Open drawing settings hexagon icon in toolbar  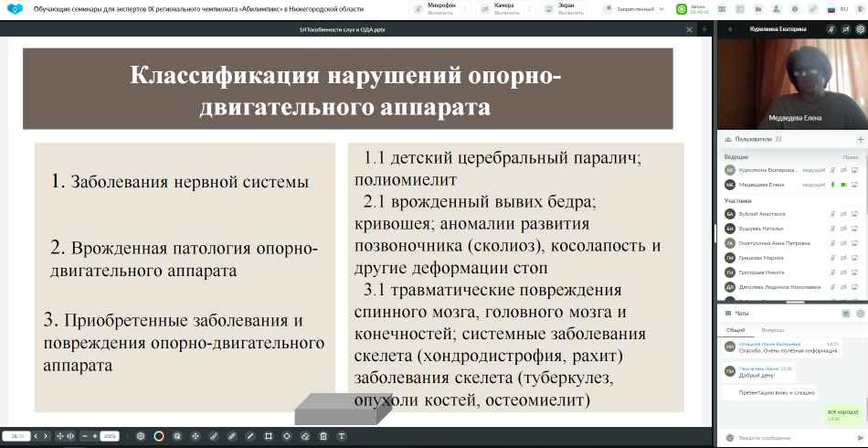pyautogui.click(x=141, y=436)
